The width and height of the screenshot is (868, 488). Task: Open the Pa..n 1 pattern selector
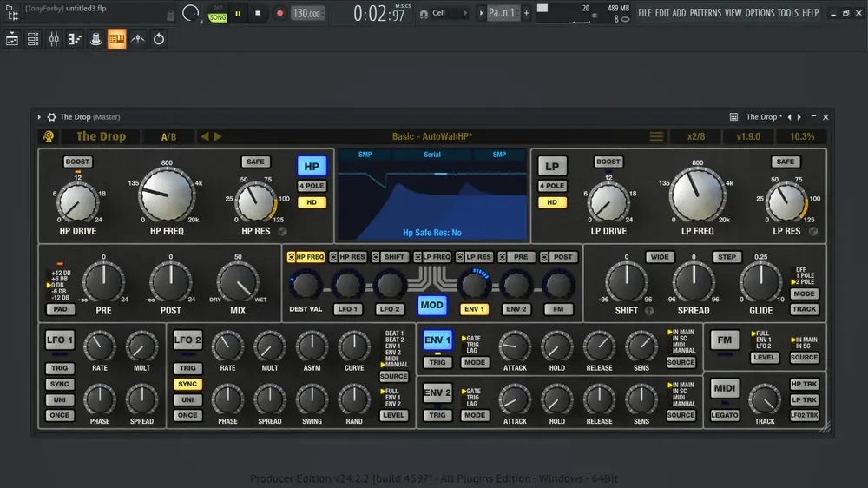502,13
